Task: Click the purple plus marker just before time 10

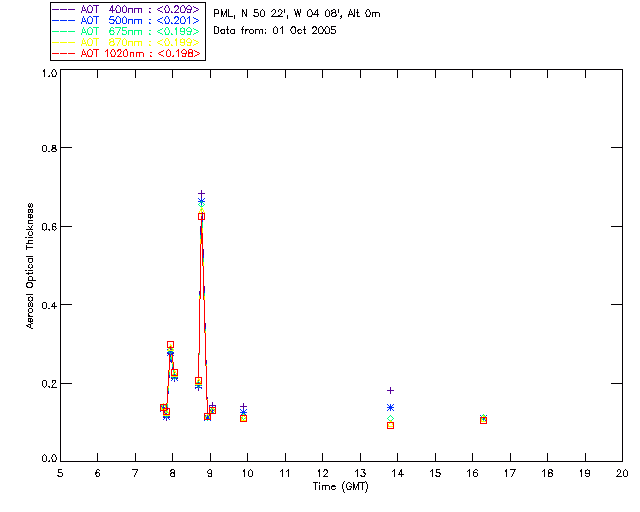Action: [243, 407]
